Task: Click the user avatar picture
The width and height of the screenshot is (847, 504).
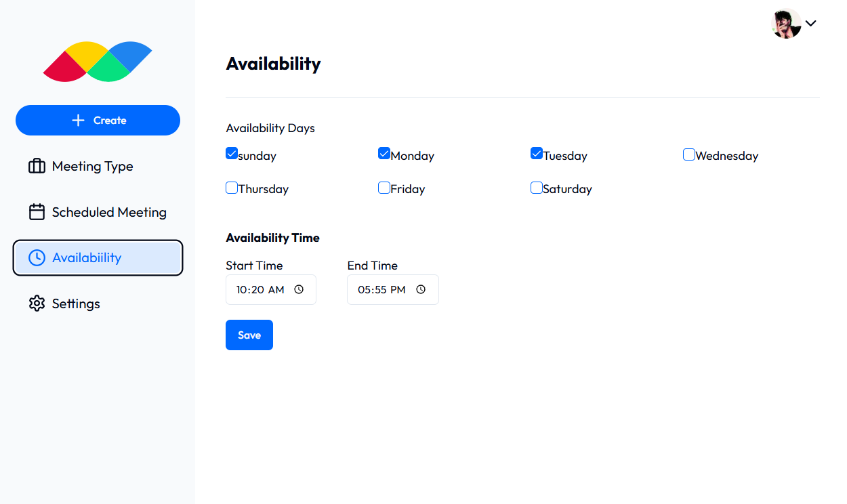Action: click(x=786, y=24)
